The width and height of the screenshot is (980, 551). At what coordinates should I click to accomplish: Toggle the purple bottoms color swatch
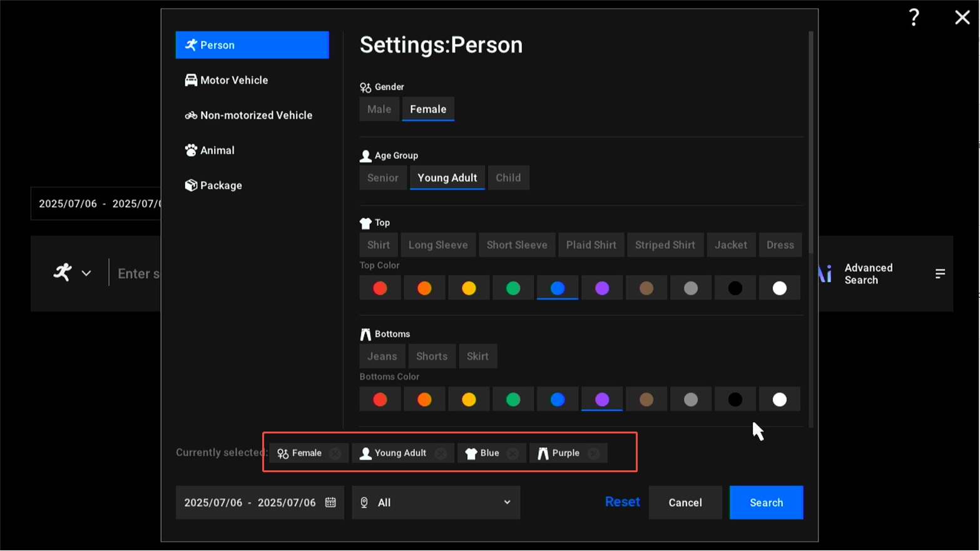(602, 400)
